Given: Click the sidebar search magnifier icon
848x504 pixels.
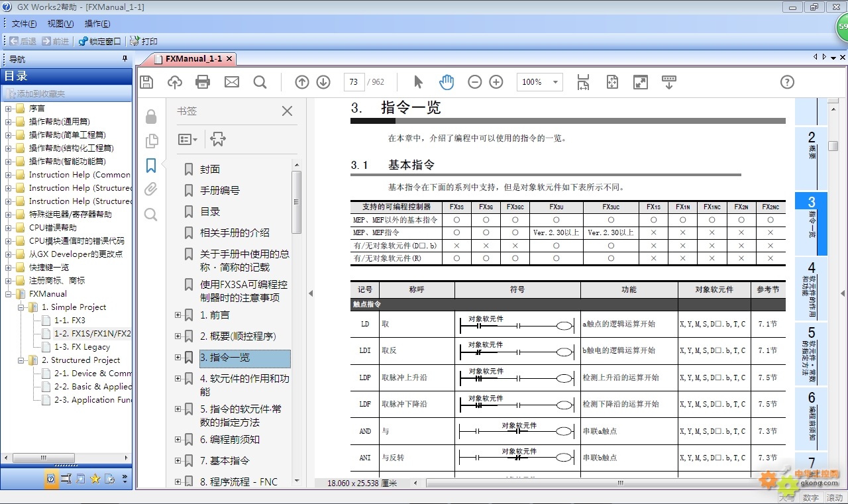Looking at the screenshot, I should pyautogui.click(x=151, y=215).
